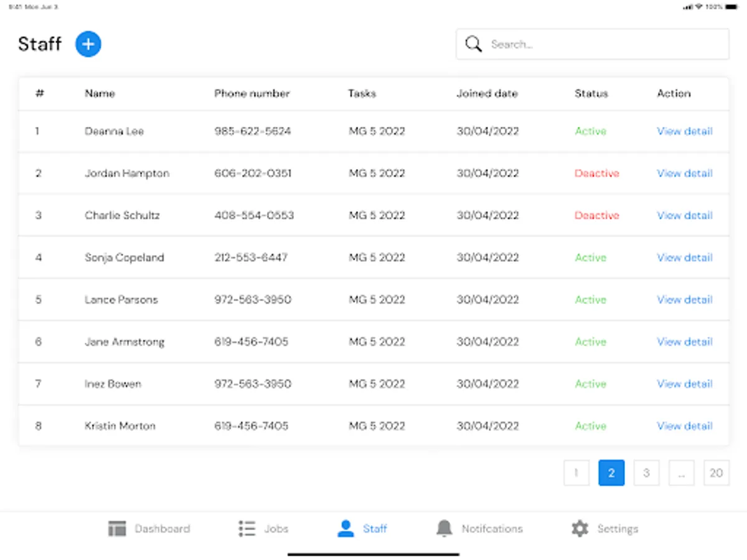The width and height of the screenshot is (747, 560).
Task: Click the Status column header
Action: tap(591, 93)
